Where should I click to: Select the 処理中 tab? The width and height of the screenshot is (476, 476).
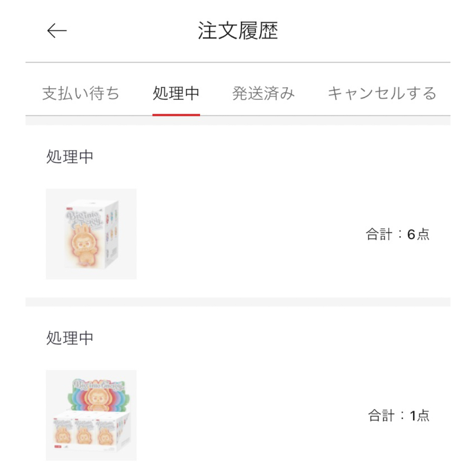tap(176, 93)
